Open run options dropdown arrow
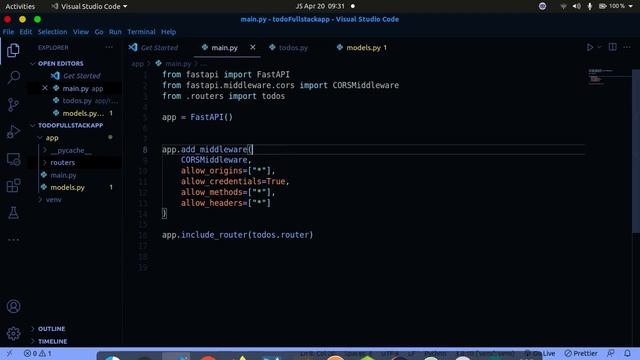The height and width of the screenshot is (360, 640). click(x=599, y=47)
